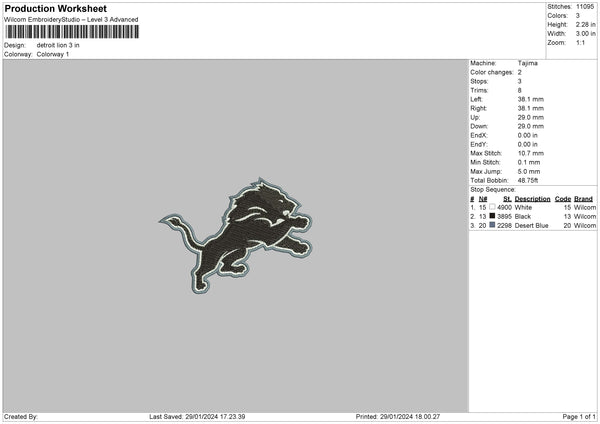This screenshot has width=600, height=424.
Task: Click the Min Stitch value '0.1 mm'
Action: pyautogui.click(x=529, y=162)
